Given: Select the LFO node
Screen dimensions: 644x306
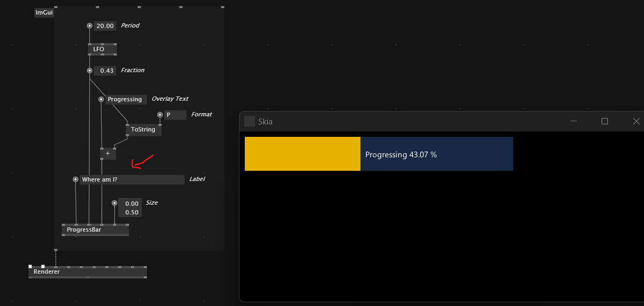Looking at the screenshot, I should [x=102, y=50].
